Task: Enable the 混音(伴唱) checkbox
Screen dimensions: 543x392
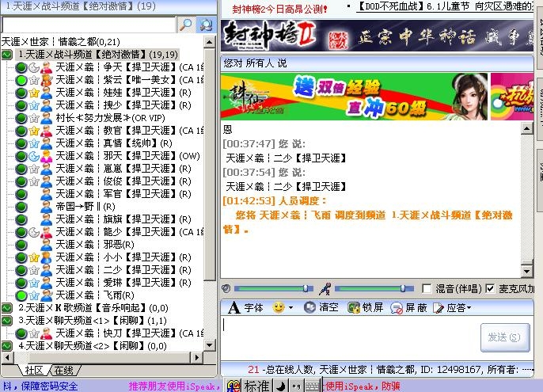Action: 427,288
